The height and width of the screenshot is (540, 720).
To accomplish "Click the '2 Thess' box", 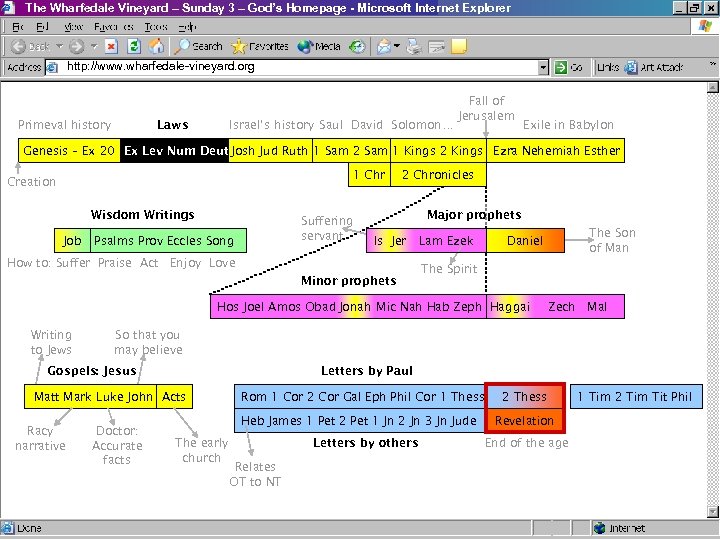I will pos(525,396).
